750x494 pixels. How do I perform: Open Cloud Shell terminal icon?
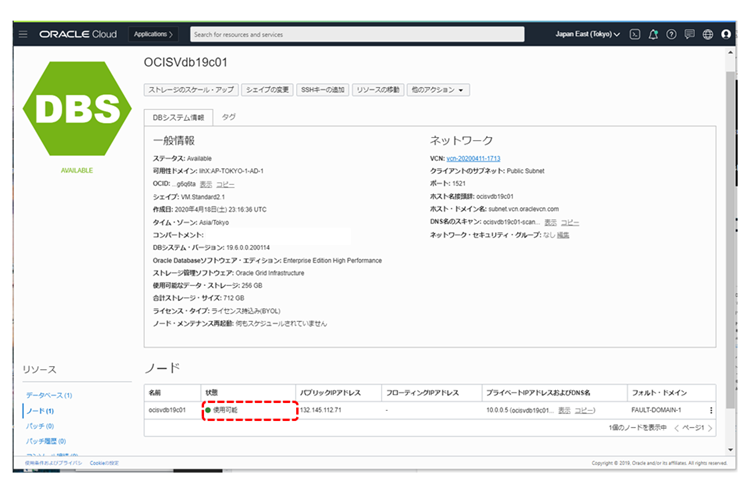click(x=635, y=34)
